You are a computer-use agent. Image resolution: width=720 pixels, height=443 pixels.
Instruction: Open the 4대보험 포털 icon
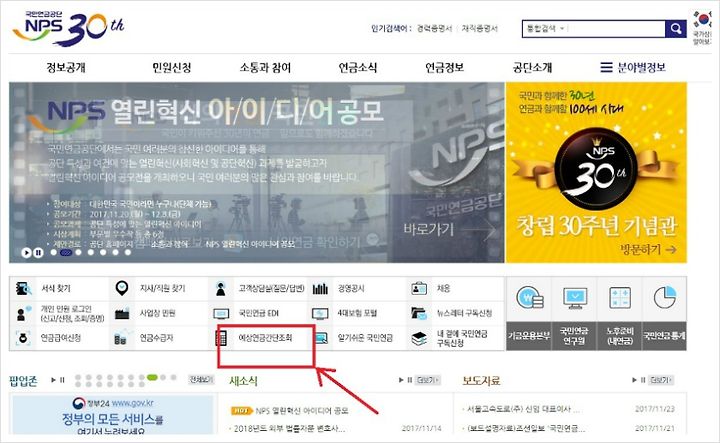[320, 314]
